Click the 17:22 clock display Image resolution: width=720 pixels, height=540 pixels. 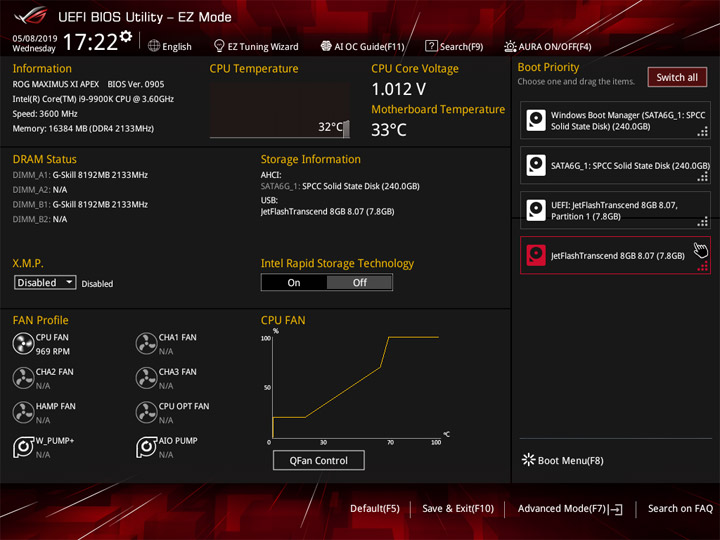point(90,42)
